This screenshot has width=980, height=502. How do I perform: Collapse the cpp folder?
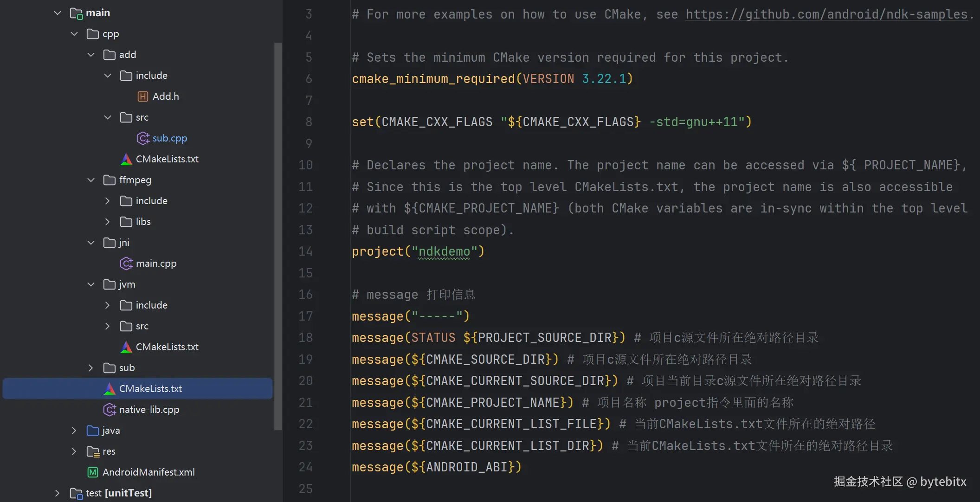74,34
